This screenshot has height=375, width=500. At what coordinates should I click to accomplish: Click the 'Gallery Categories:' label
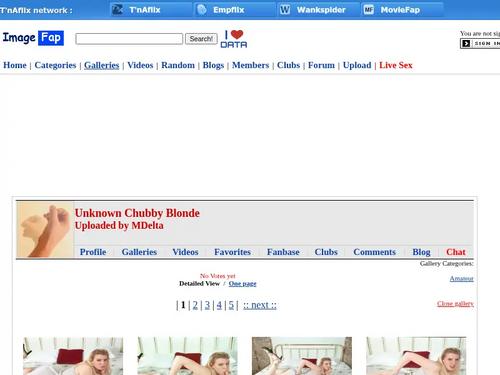[446, 264]
